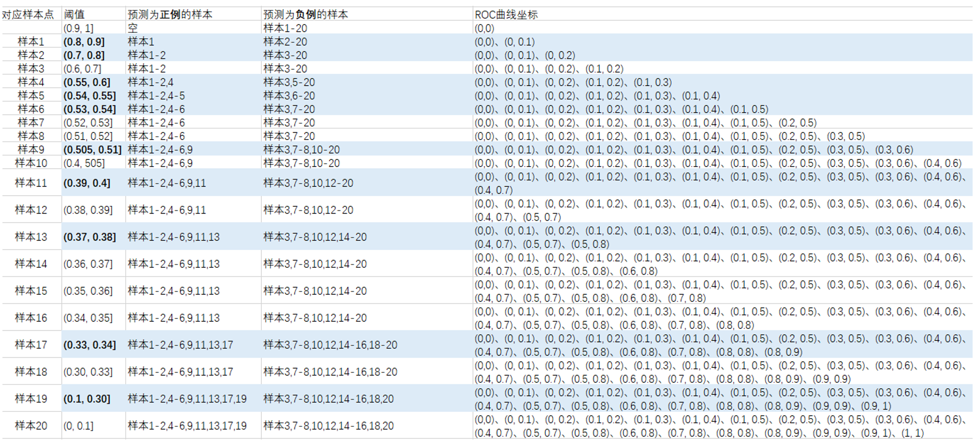Image resolution: width=980 pixels, height=444 pixels.
Task: Select the 样本14 row label
Action: point(31,264)
